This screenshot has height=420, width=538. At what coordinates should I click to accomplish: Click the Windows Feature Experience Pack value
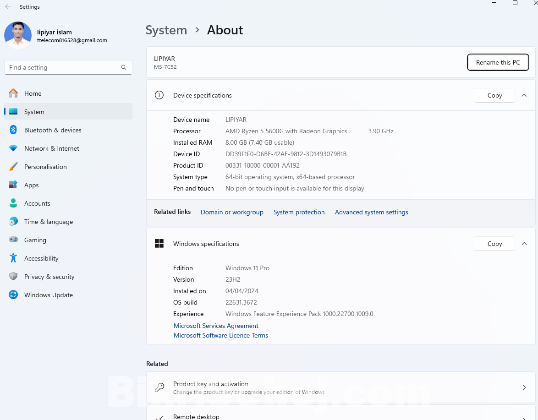[x=299, y=314]
